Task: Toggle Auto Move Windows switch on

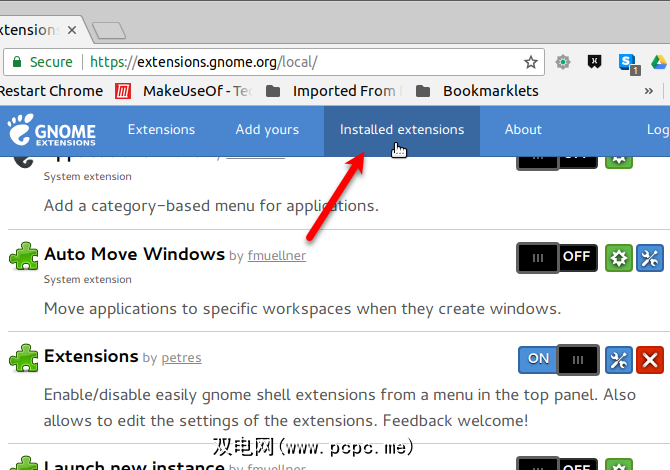Action: coord(557,258)
